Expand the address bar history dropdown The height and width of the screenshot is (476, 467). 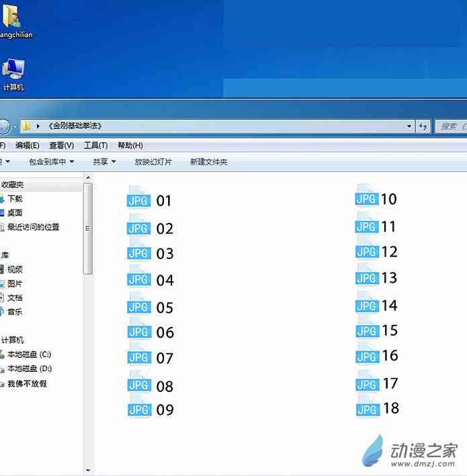tap(410, 126)
